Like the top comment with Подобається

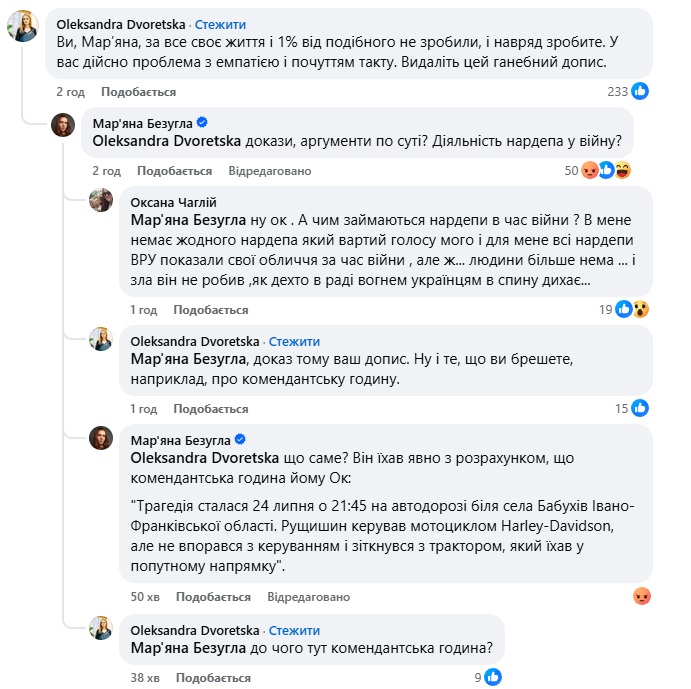(138, 92)
